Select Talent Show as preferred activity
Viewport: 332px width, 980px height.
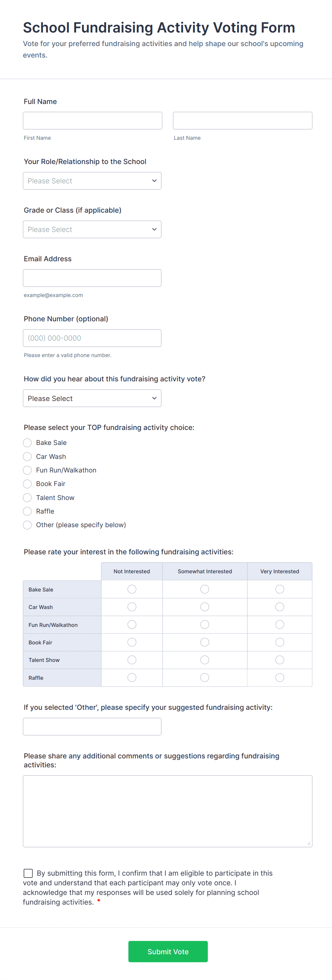[x=27, y=497]
